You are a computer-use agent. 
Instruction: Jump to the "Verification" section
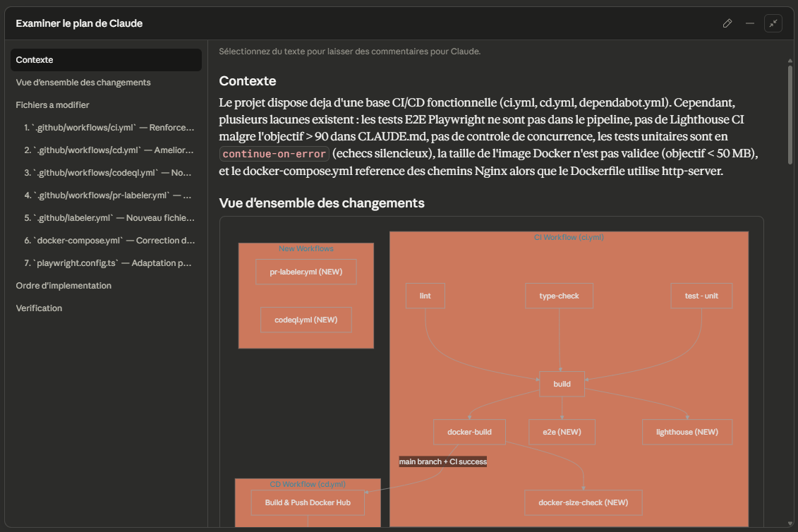point(38,308)
